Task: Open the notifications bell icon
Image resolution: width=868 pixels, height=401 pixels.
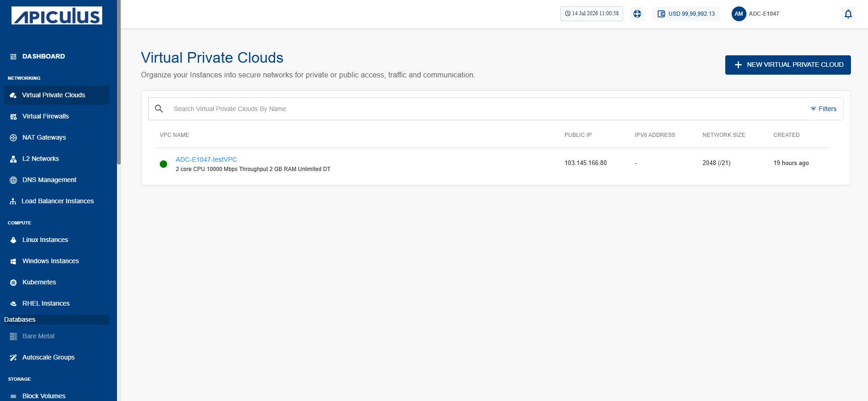Action: tap(848, 14)
